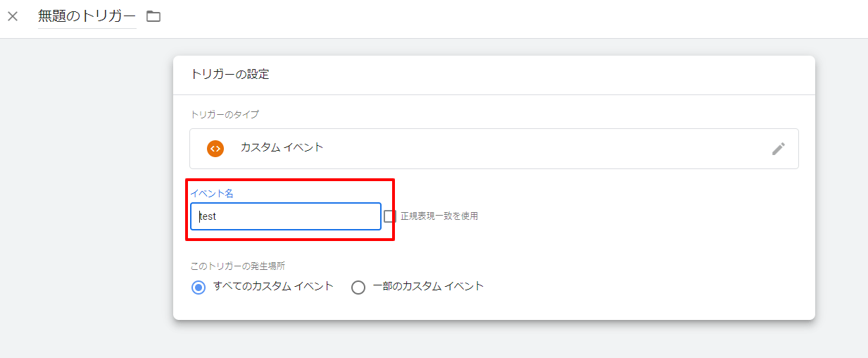This screenshot has width=868, height=358.
Task: Click the トリガーの設定 section header
Action: 229,74
